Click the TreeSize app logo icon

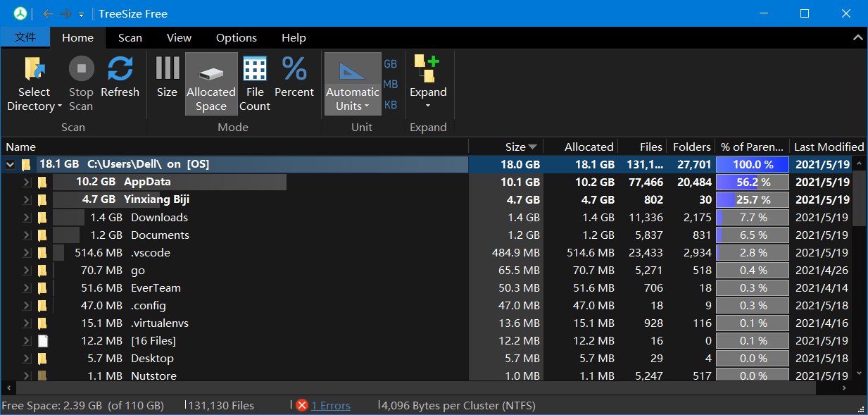pyautogui.click(x=20, y=14)
